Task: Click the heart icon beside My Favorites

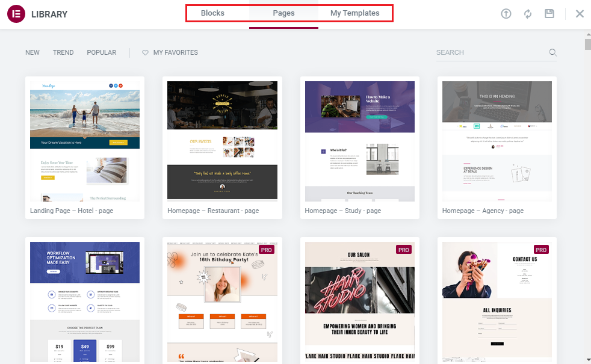Action: [145, 53]
